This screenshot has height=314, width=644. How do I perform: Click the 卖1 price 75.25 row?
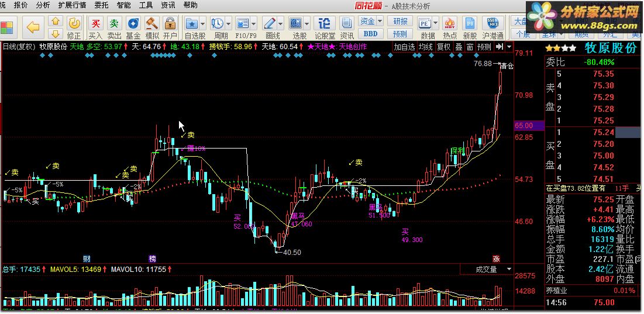pyautogui.click(x=593, y=120)
